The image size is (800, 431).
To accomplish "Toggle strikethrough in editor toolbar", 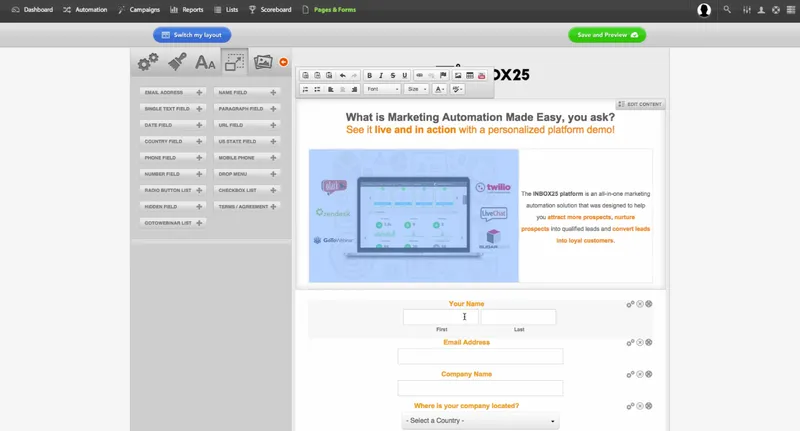I will pyautogui.click(x=392, y=75).
